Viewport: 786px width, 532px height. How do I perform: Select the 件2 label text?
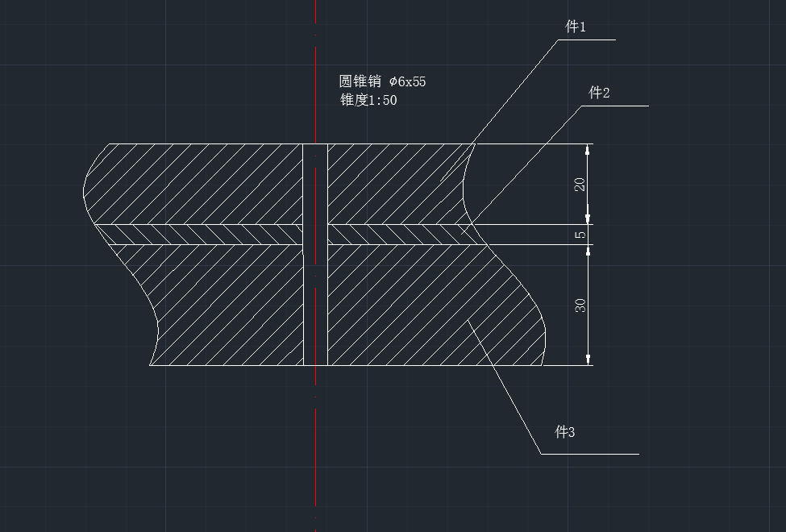coord(599,94)
